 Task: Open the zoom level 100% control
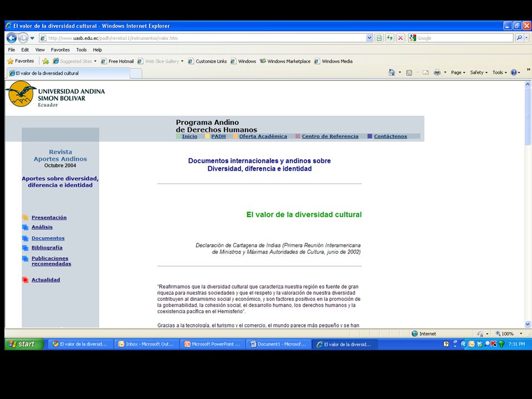[509, 334]
